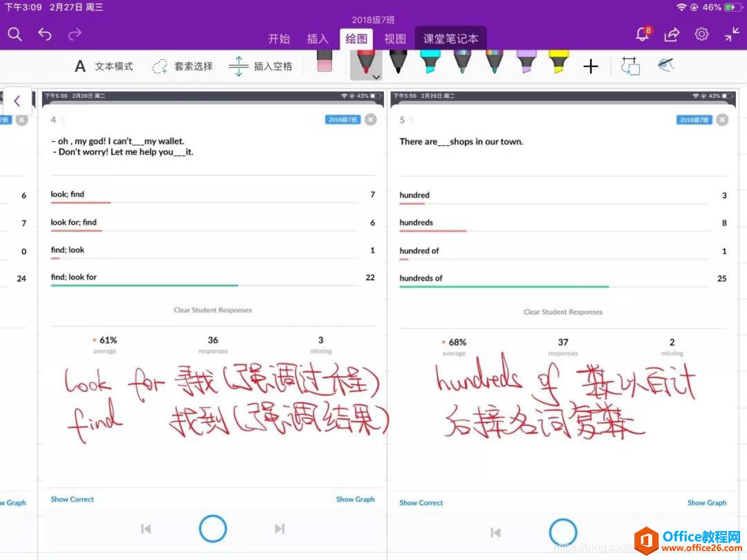Pick the yellow highlighter
Viewport: 747px width, 560px height.
click(x=558, y=62)
